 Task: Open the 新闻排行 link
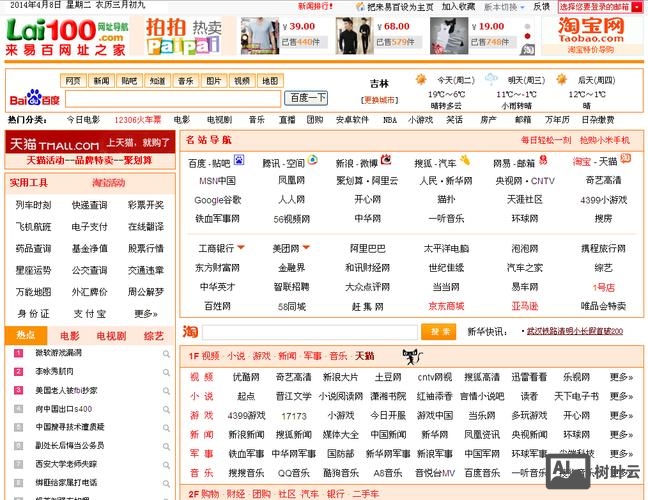(x=315, y=6)
